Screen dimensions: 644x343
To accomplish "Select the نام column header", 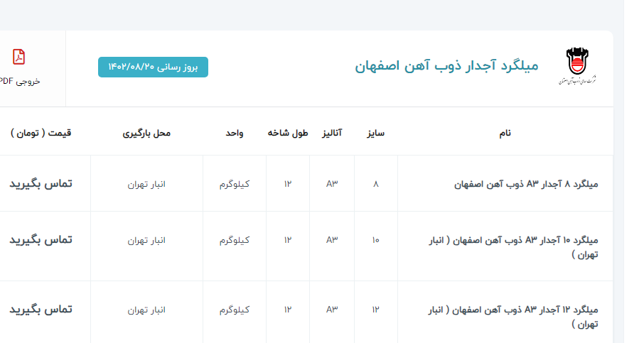I will [505, 133].
